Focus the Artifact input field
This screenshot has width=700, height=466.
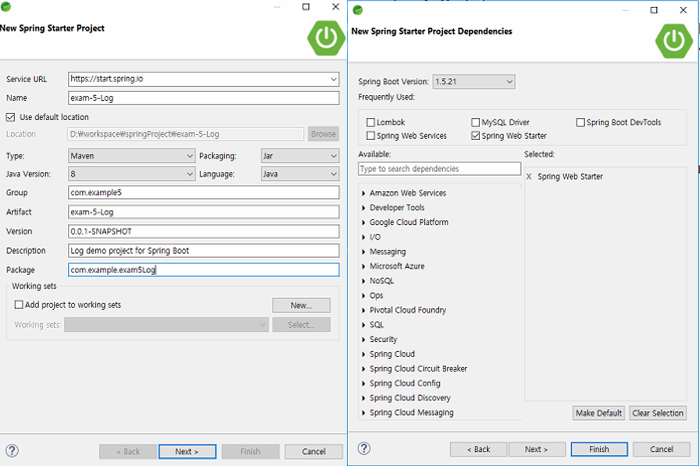click(204, 212)
